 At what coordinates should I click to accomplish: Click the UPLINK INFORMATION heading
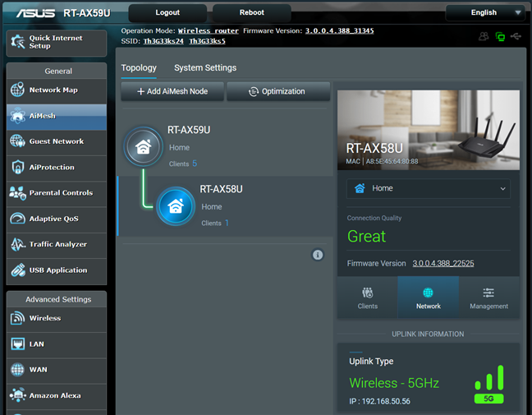coord(428,334)
